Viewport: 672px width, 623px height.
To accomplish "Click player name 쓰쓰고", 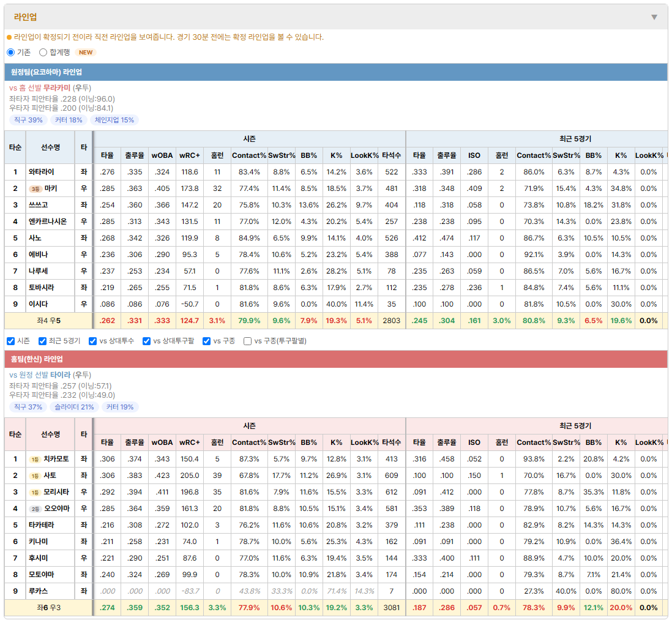I will click(39, 205).
